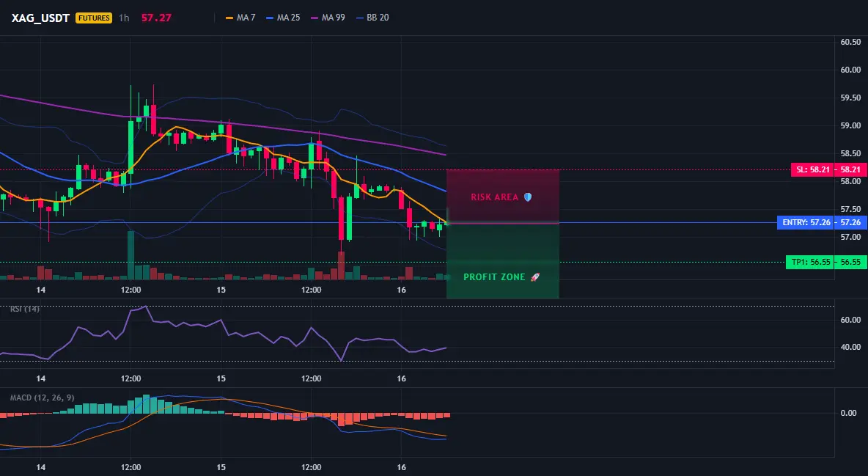This screenshot has width=868, height=476.
Task: Toggle the MA 7 legend item
Action: (240, 18)
